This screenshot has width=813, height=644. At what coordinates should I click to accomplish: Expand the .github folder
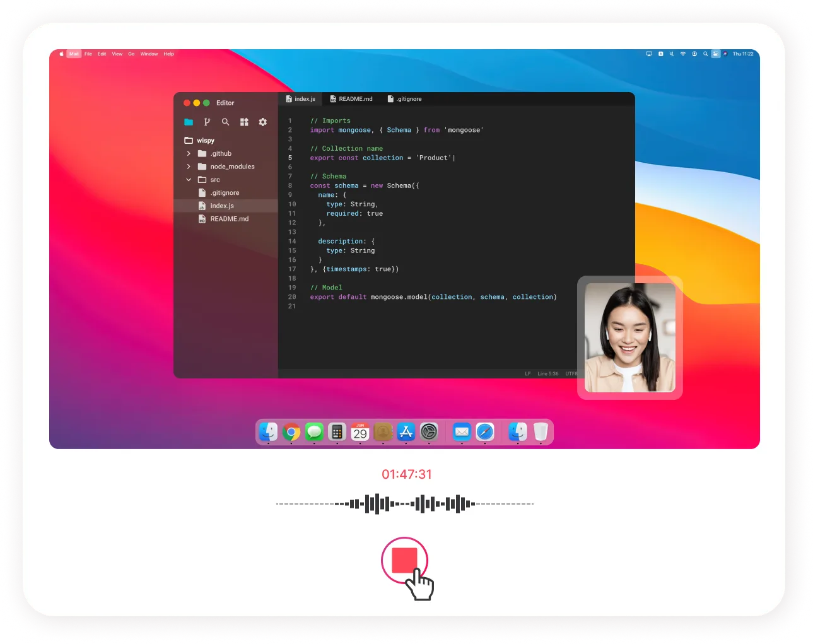coord(189,153)
